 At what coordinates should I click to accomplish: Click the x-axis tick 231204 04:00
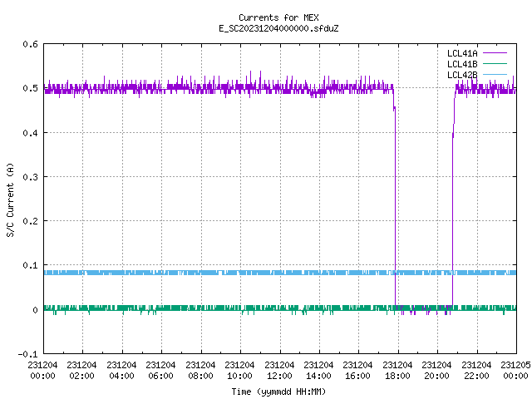pyautogui.click(x=121, y=370)
